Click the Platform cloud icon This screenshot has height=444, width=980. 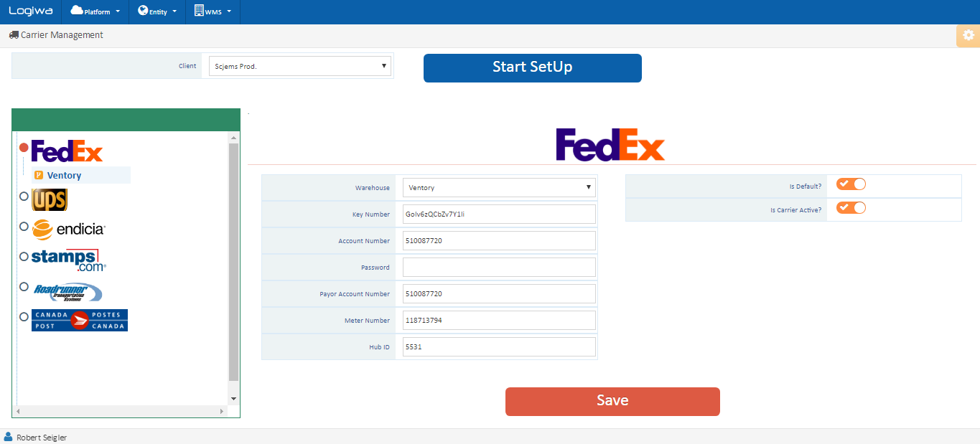pyautogui.click(x=77, y=11)
